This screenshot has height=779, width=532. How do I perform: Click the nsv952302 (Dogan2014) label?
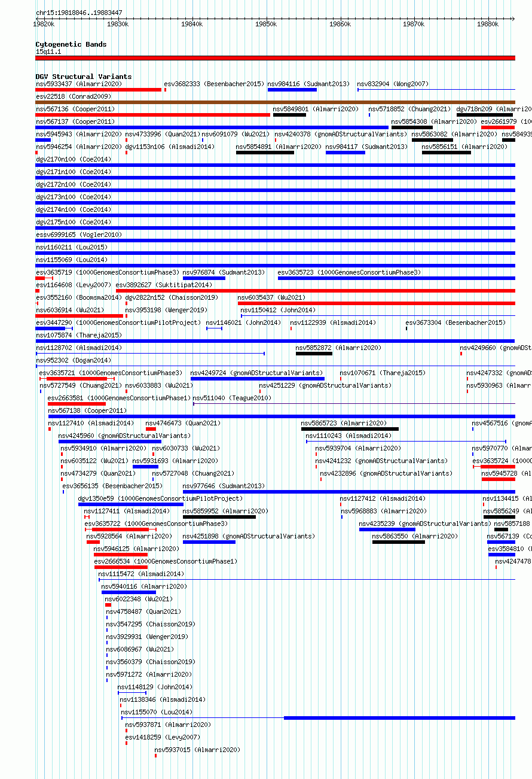coord(74,360)
